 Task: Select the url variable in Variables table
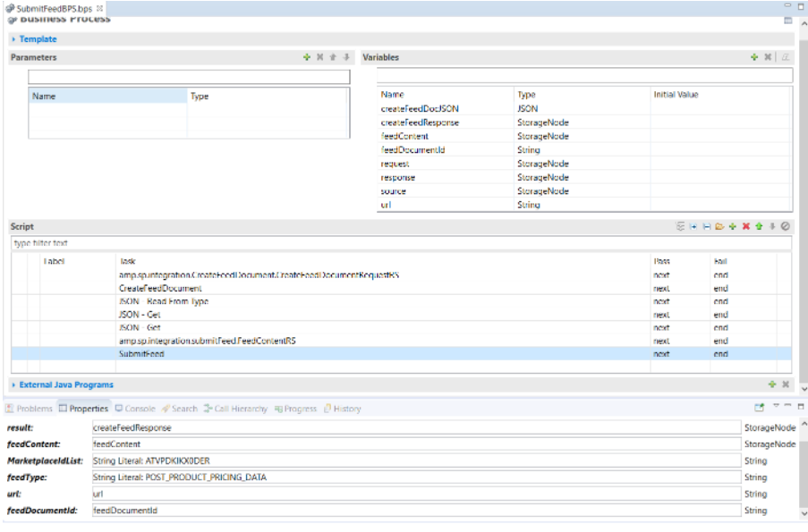coord(584,205)
